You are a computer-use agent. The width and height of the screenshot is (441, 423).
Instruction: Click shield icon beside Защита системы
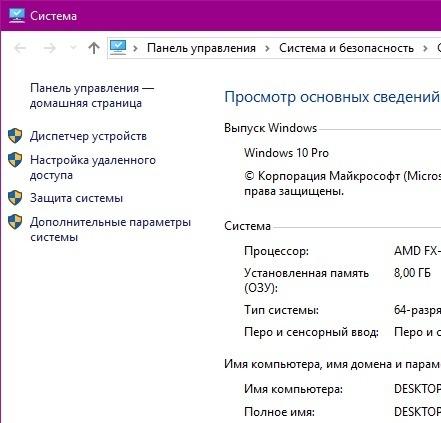(x=15, y=197)
